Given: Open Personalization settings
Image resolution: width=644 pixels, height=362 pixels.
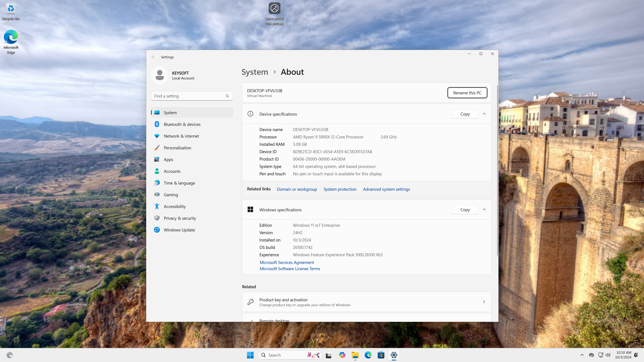Looking at the screenshot, I should (192, 148).
